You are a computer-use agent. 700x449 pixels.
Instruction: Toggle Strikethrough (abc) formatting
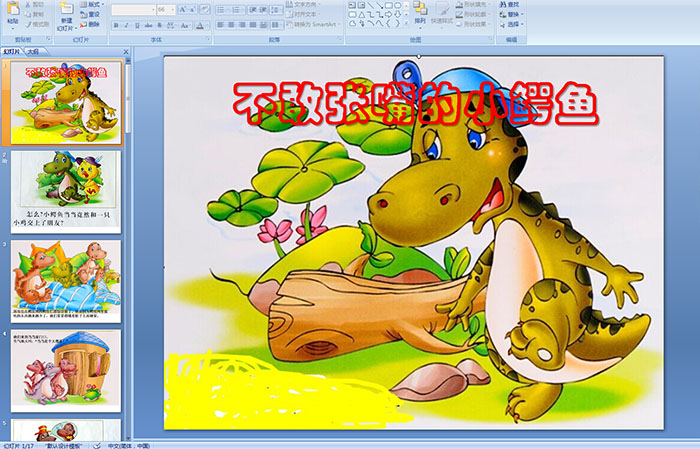click(148, 25)
